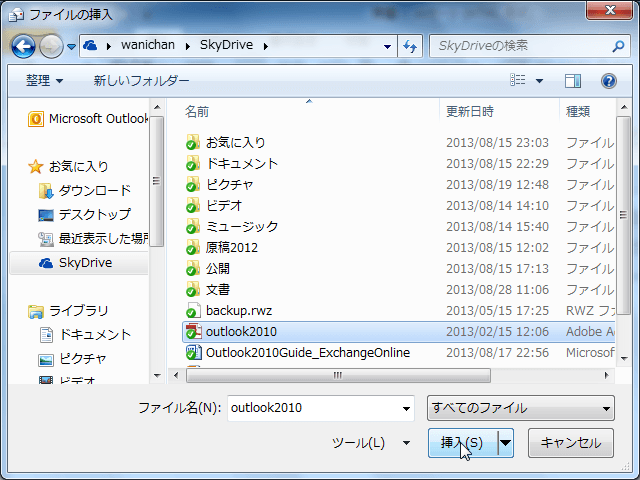Click date 2013/08/28 11:06 of 文書 row

click(x=497, y=290)
